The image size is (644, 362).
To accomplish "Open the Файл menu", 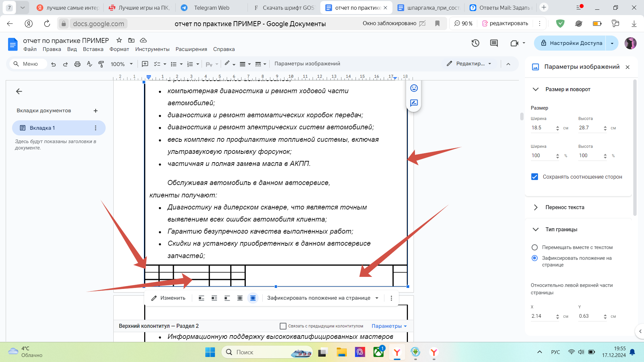I will 30,49.
